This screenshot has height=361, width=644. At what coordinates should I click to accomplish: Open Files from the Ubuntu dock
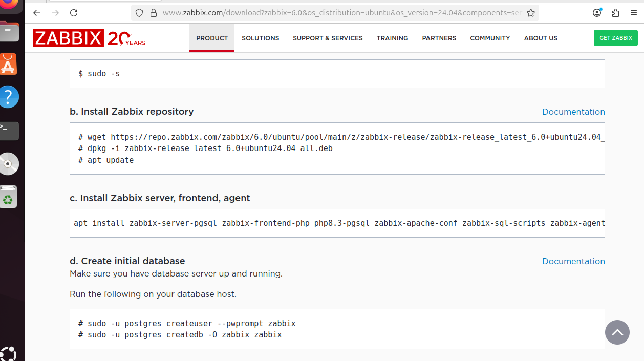(x=10, y=32)
